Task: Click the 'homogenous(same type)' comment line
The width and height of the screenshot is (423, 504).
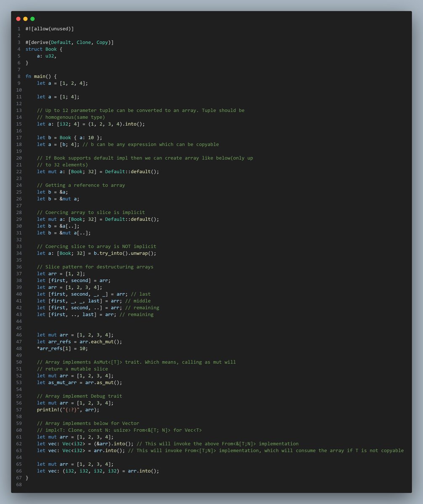Action: click(71, 117)
